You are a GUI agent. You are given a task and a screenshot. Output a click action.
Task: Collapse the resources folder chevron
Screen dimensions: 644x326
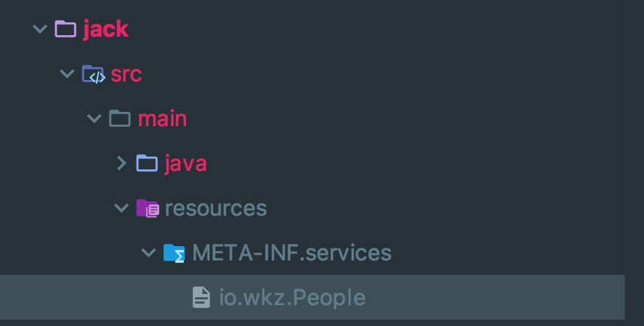121,209
